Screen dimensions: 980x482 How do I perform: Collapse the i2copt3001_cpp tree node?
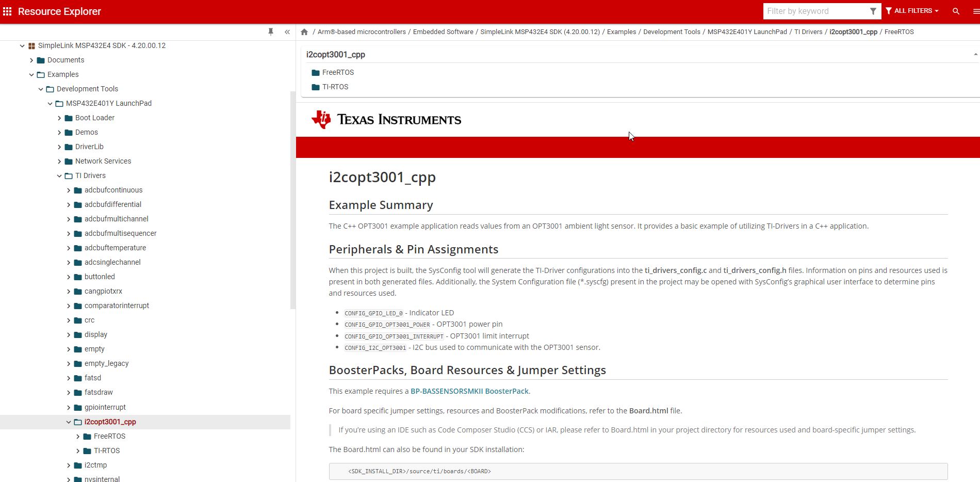[69, 422]
